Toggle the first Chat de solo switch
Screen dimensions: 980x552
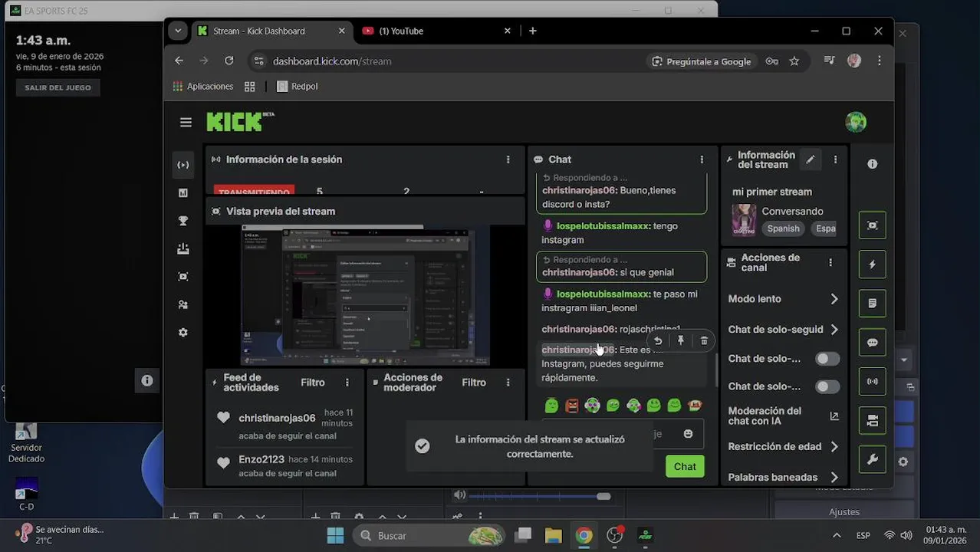(827, 359)
